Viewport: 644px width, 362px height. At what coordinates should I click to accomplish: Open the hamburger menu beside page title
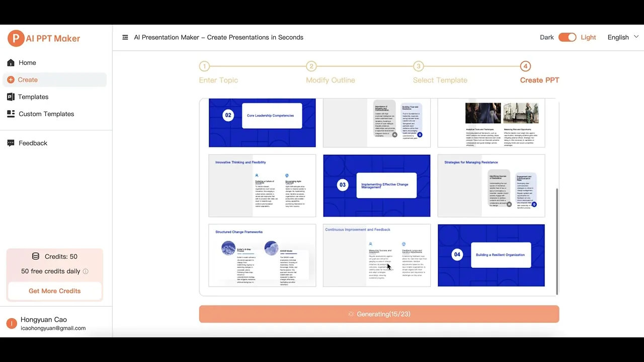click(x=125, y=37)
